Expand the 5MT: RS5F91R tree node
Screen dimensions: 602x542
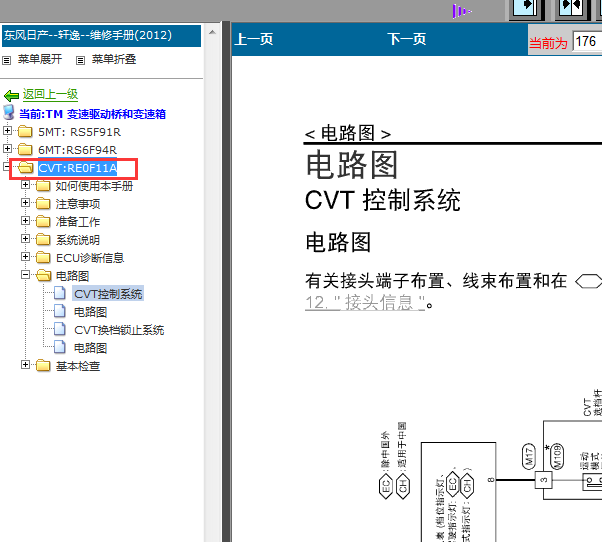click(x=7, y=130)
